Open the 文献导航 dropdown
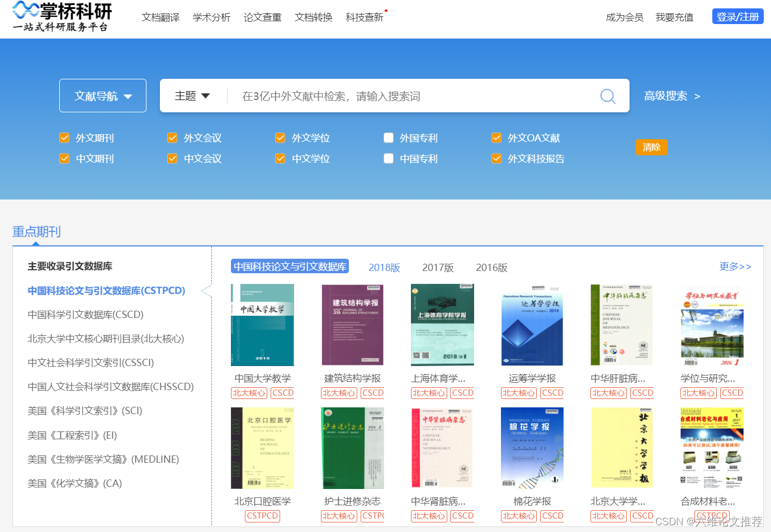 point(103,96)
